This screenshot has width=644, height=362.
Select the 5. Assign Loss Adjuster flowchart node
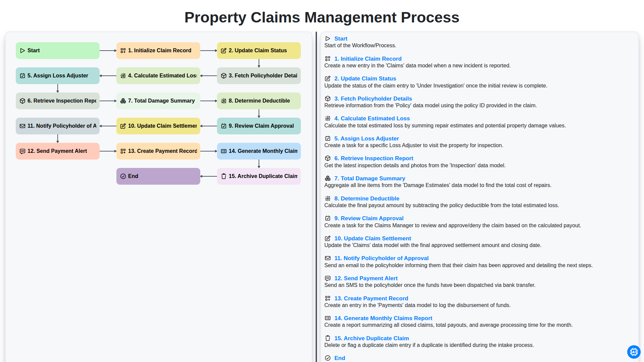58,76
